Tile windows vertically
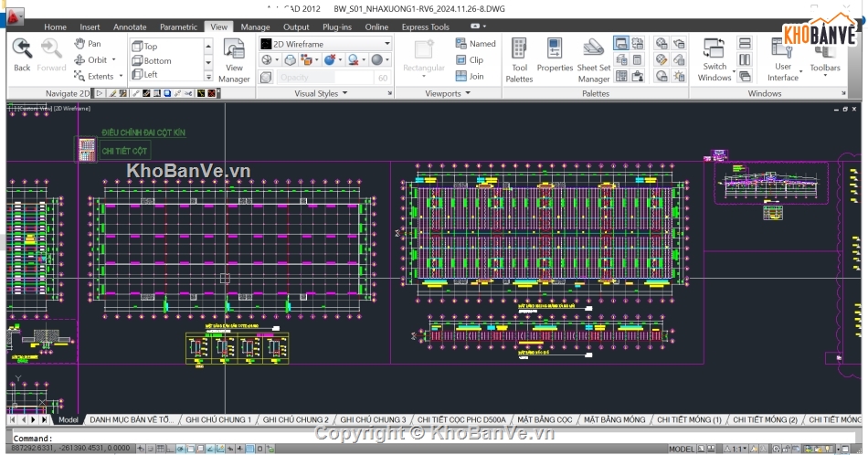Viewport: 868px width, 455px height. pos(745,59)
